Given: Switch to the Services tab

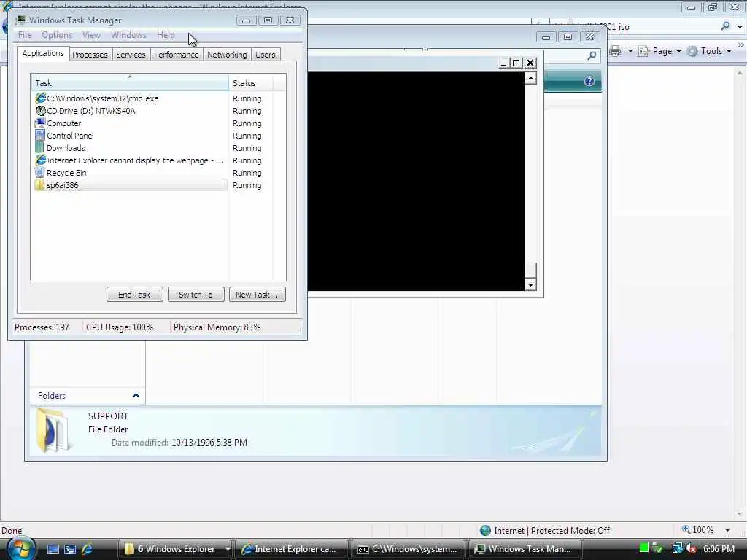Looking at the screenshot, I should (x=131, y=55).
